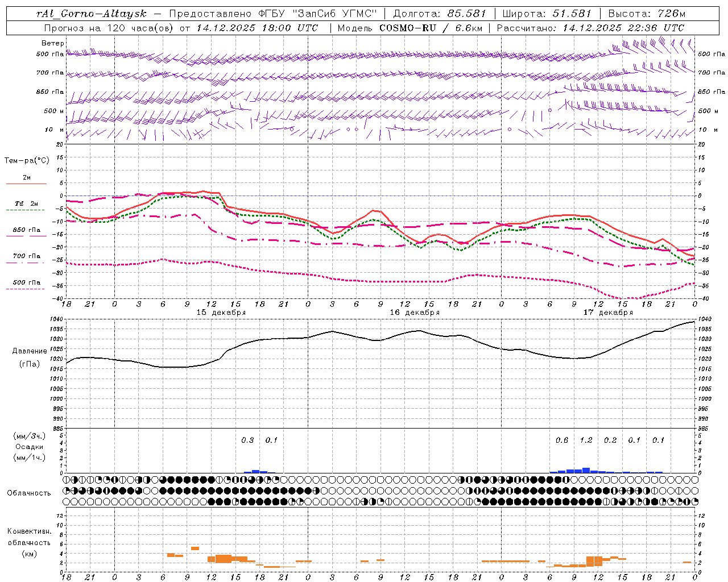The width and height of the screenshot is (728, 582).
Task: Click the '850 гПа' temperature legend label
Action: coord(27,230)
